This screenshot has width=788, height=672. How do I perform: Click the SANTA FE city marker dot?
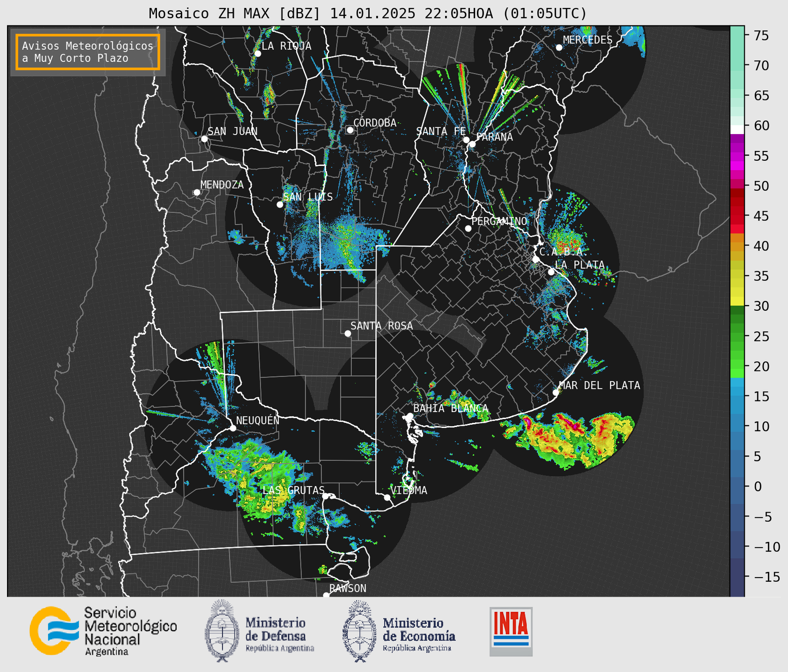[x=466, y=140]
